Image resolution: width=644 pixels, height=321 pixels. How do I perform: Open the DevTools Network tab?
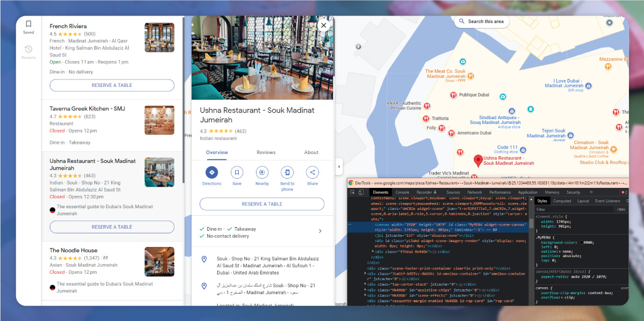click(474, 192)
